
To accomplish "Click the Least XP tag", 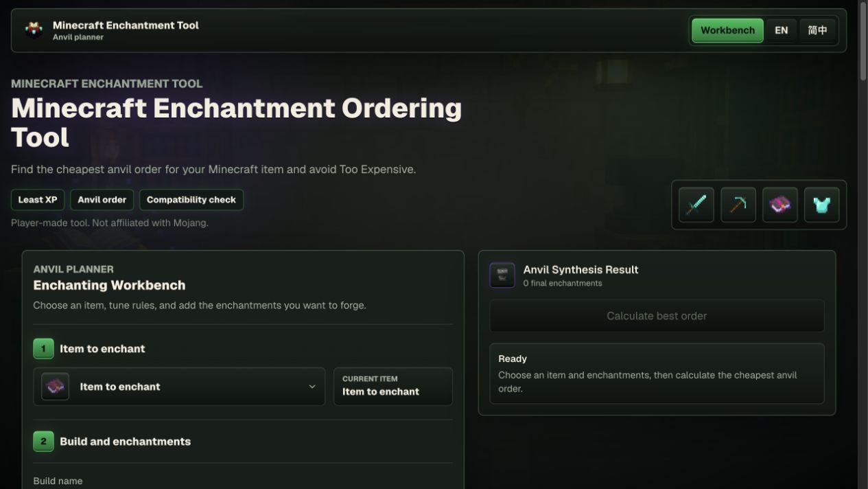I will click(38, 200).
